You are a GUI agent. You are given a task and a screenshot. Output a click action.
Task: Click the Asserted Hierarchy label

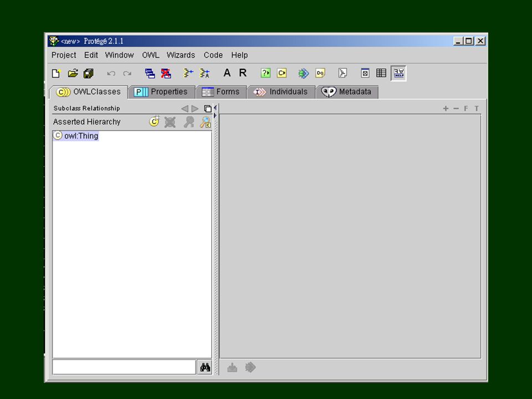(87, 122)
